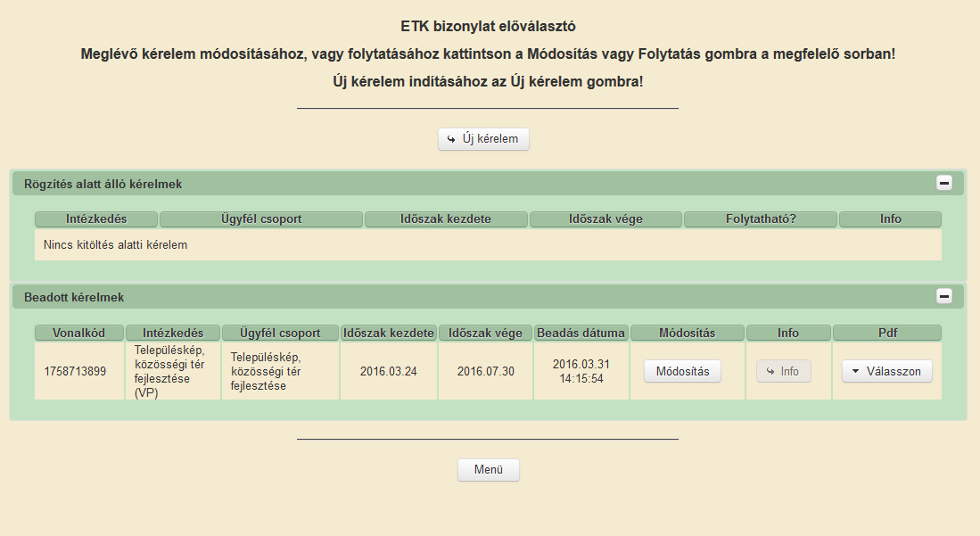Click Intézkedés header in Rögzítés table
The image size is (980, 536).
pyautogui.click(x=96, y=219)
